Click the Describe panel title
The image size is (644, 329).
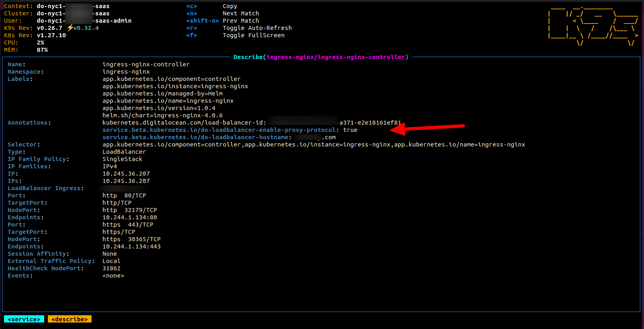321,57
